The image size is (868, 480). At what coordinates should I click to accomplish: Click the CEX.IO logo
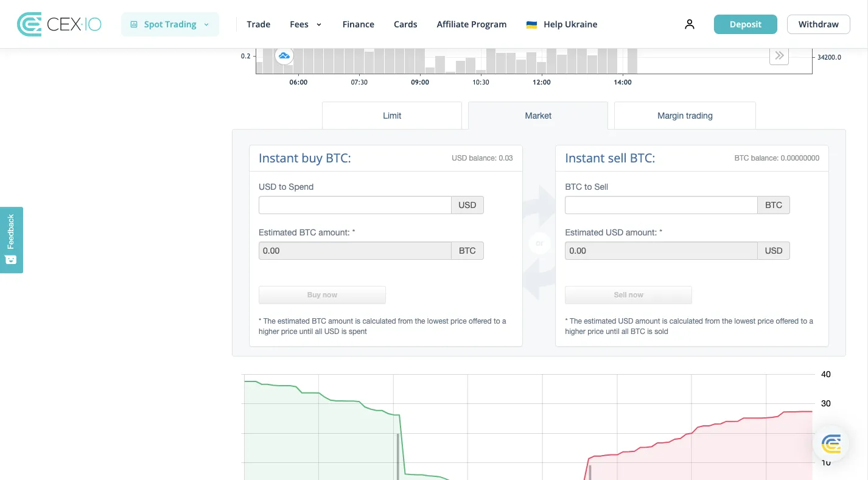coord(59,24)
